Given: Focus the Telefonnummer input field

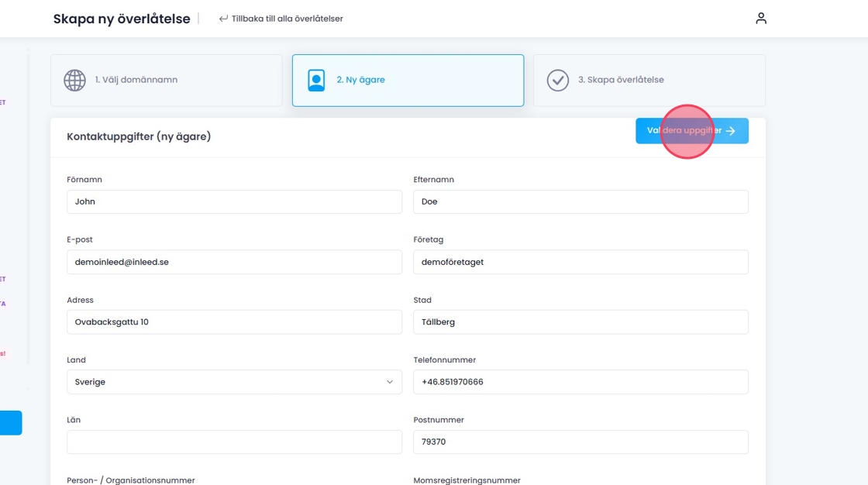Looking at the screenshot, I should tap(580, 382).
